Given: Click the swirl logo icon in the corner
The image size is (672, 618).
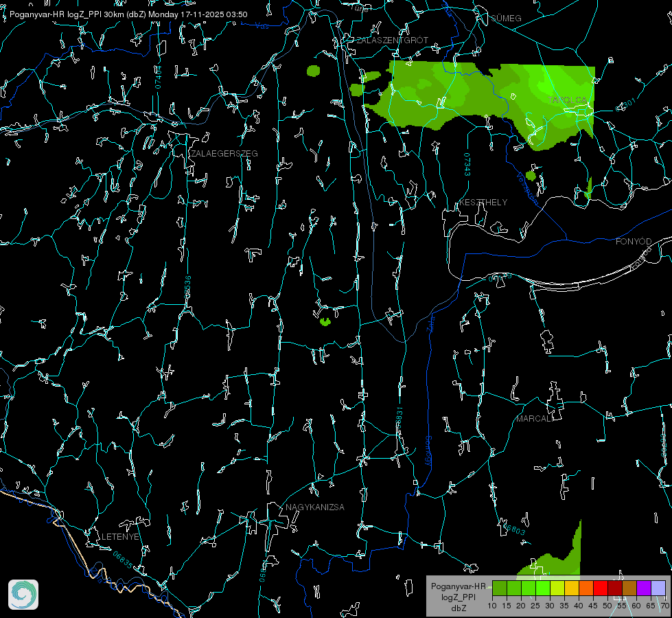Looking at the screenshot, I should (23, 595).
